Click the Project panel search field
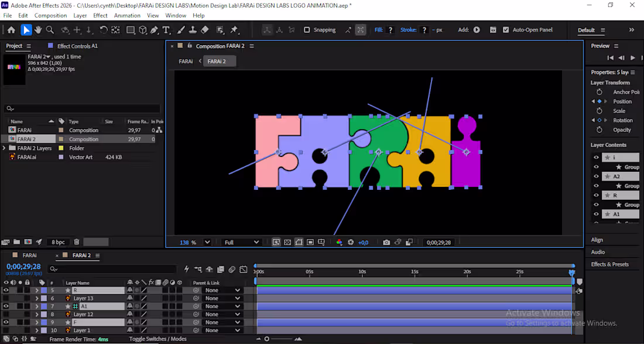The image size is (644, 344). [82, 108]
